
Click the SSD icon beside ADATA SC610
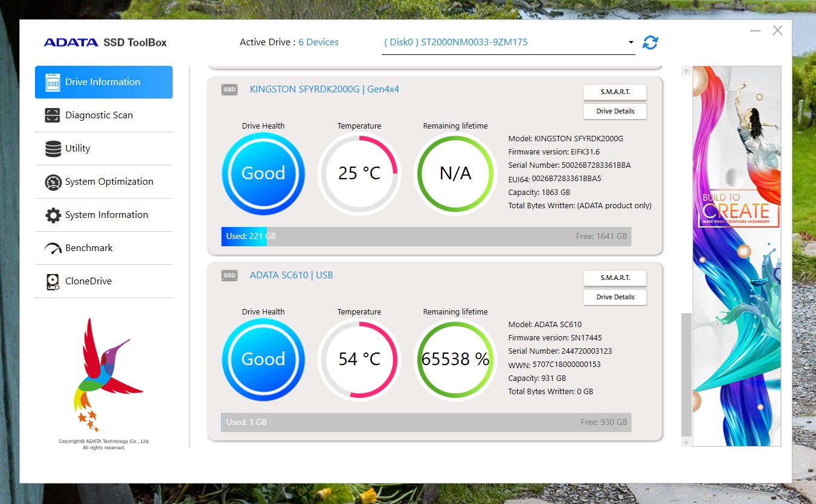230,275
